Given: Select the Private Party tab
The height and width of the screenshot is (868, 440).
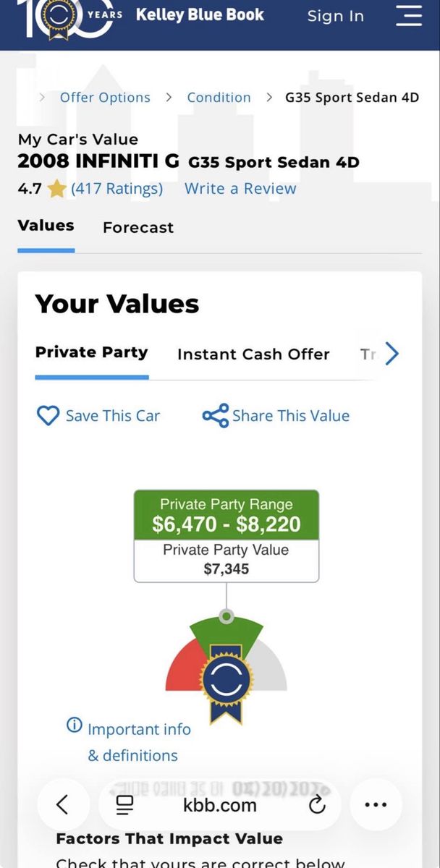Looking at the screenshot, I should [91, 352].
